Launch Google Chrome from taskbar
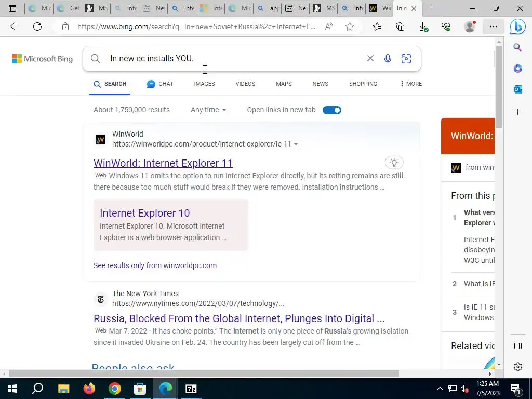532x399 pixels. click(x=115, y=389)
